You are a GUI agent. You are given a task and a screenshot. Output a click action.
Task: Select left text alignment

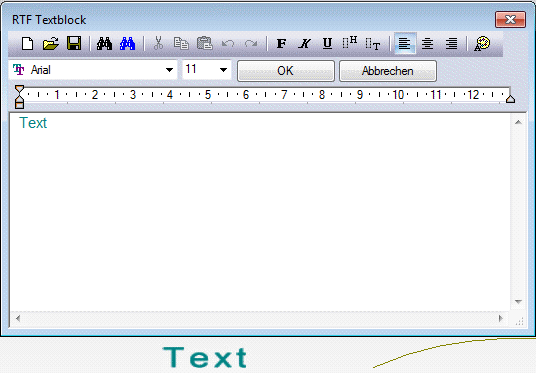tap(405, 44)
